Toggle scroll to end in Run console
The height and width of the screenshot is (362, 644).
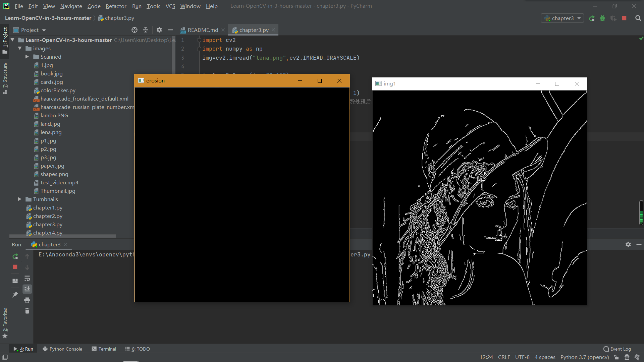[x=27, y=289]
